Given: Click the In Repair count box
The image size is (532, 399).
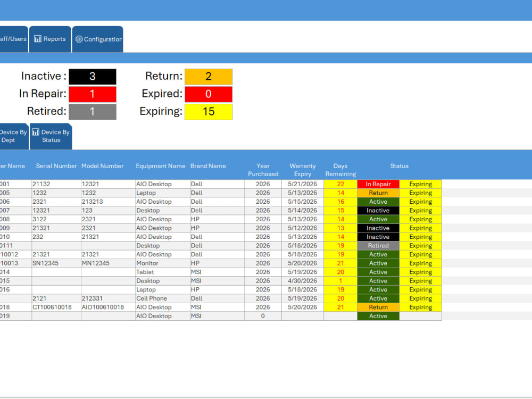Looking at the screenshot, I should [x=93, y=94].
